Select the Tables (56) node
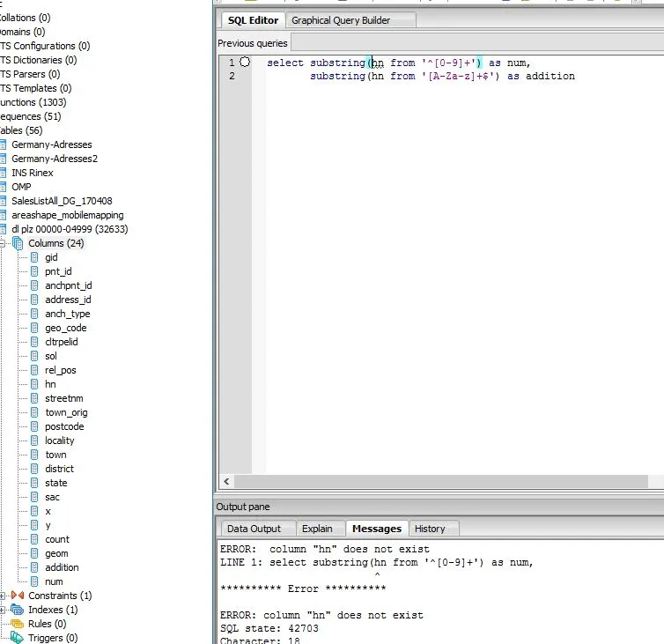Screen dimensions: 664x644 coord(21,130)
